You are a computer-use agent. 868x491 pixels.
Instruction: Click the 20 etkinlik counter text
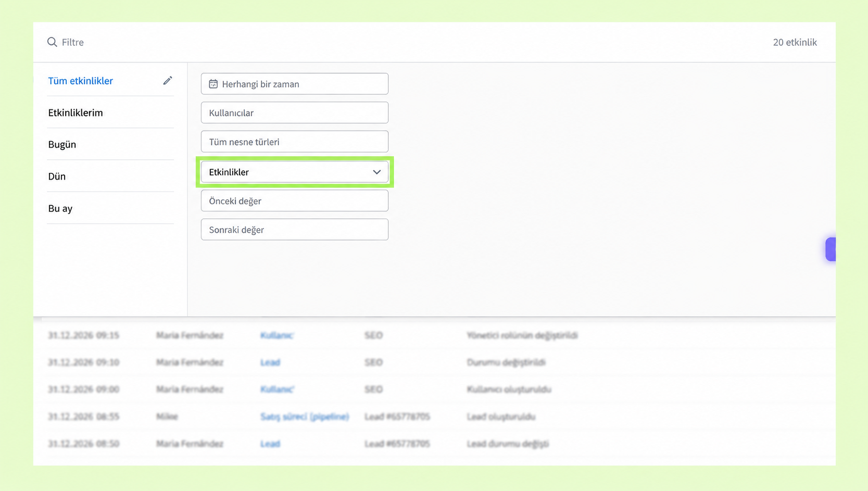(795, 42)
